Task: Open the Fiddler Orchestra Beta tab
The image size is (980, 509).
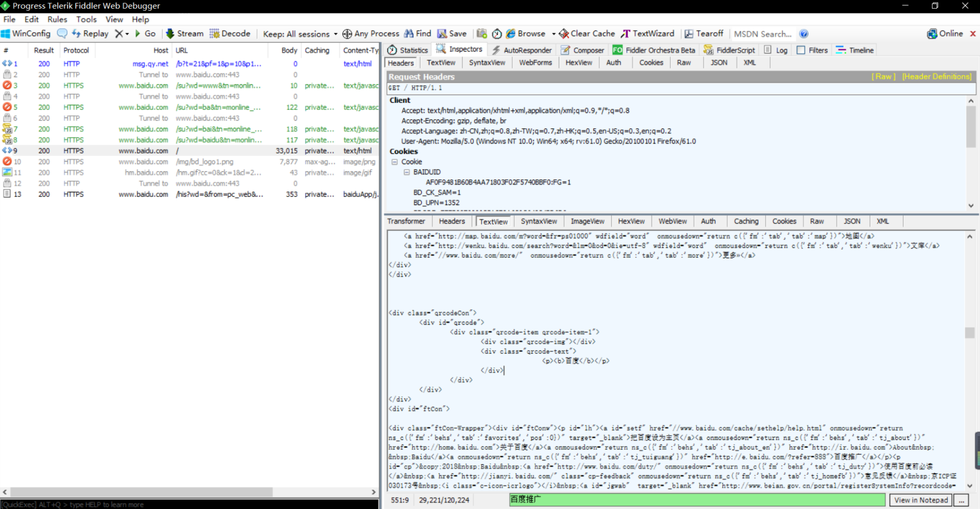Action: tap(654, 50)
